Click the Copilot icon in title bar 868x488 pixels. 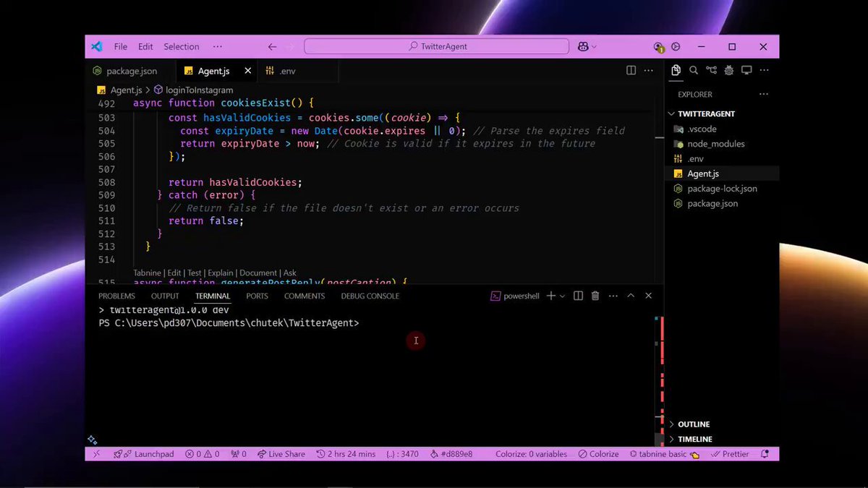point(583,46)
